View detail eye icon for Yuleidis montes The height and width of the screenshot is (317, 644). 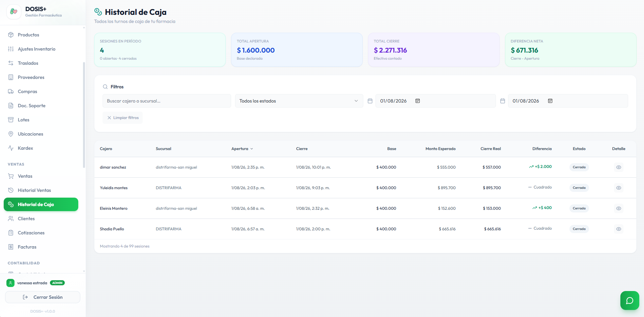(618, 188)
